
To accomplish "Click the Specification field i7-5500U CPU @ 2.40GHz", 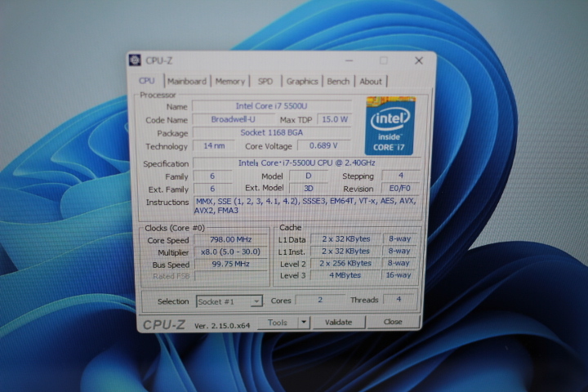I will pyautogui.click(x=307, y=163).
